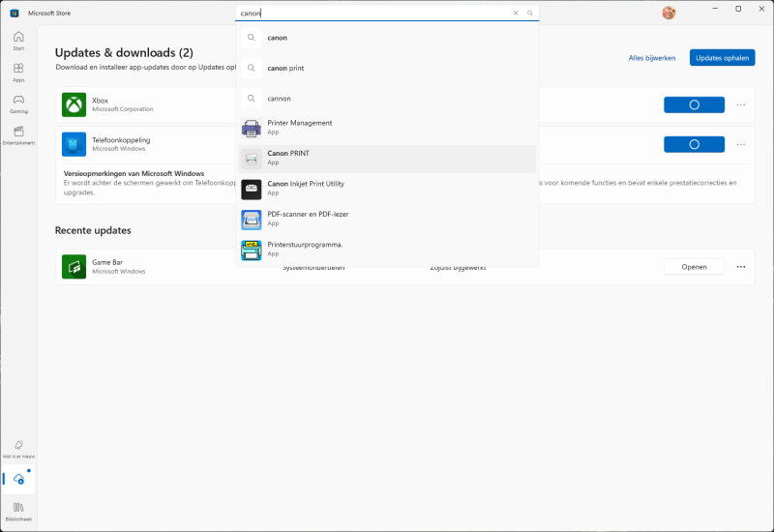Open the Apps section in sidebar
Viewport: 774px width, 532px height.
(18, 73)
